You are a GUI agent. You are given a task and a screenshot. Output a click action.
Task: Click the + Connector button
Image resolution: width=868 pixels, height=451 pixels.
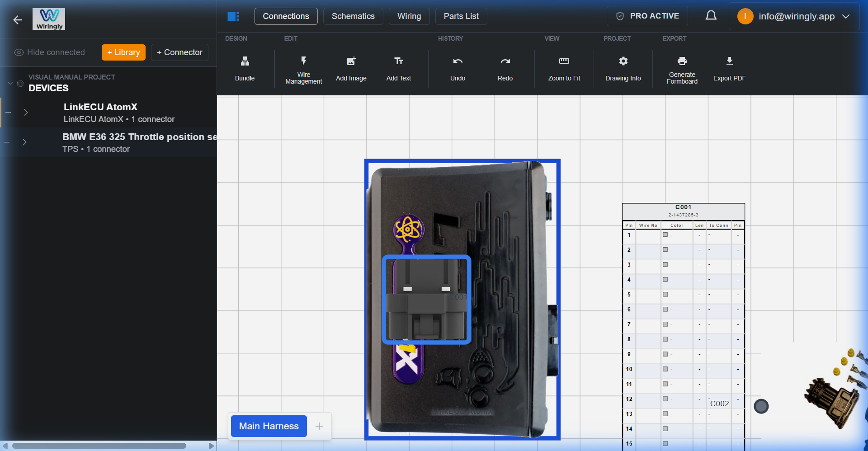click(179, 52)
